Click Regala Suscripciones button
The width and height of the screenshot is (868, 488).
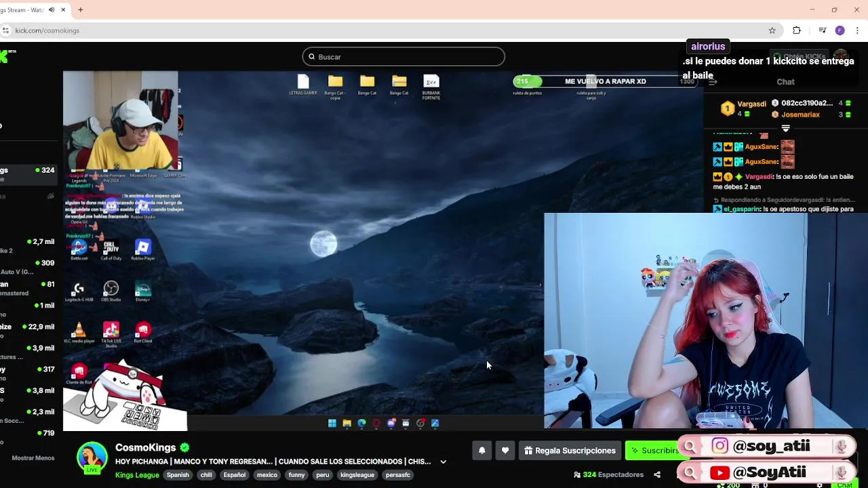pos(570,451)
